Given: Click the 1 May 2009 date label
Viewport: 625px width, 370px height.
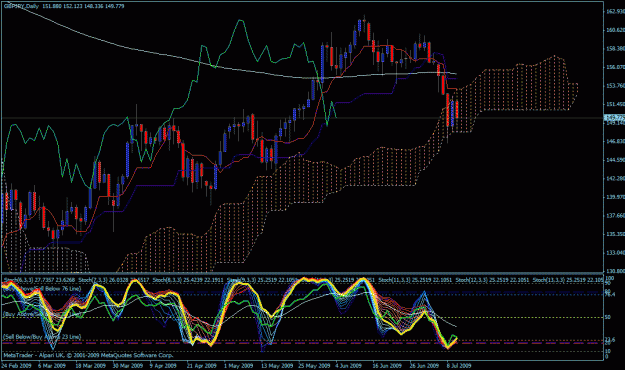Looking at the screenshot, I should [x=238, y=366].
